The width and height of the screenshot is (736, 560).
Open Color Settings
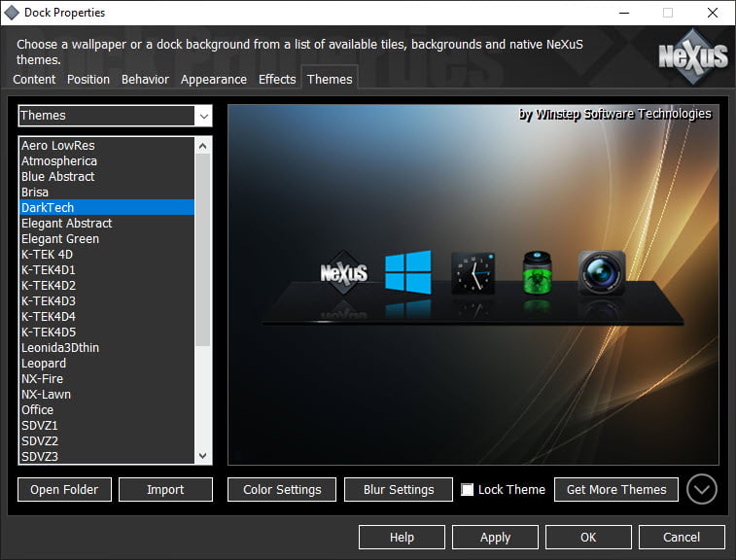click(282, 490)
